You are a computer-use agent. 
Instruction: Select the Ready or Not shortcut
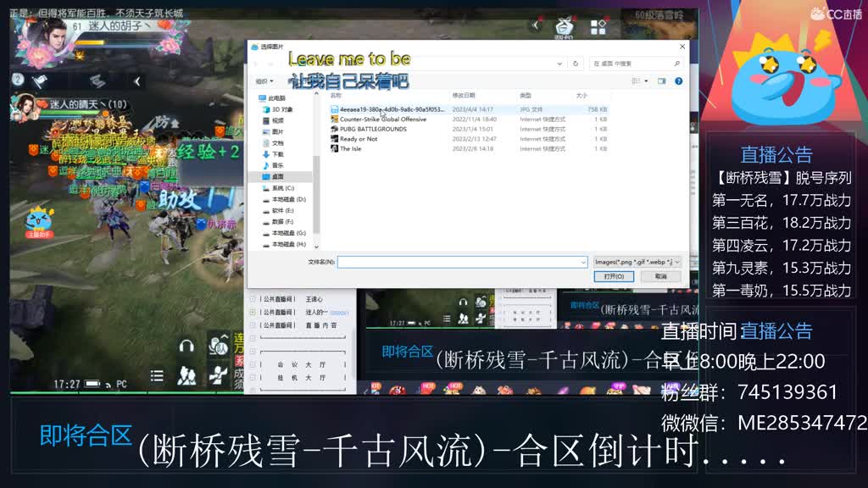click(469, 139)
